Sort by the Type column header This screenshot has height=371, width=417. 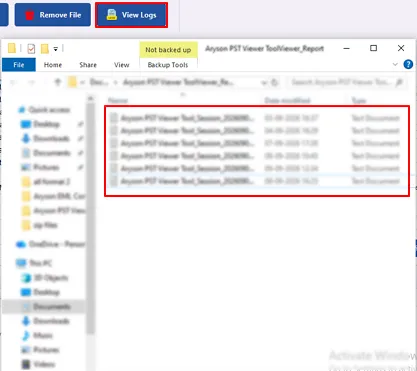click(359, 100)
